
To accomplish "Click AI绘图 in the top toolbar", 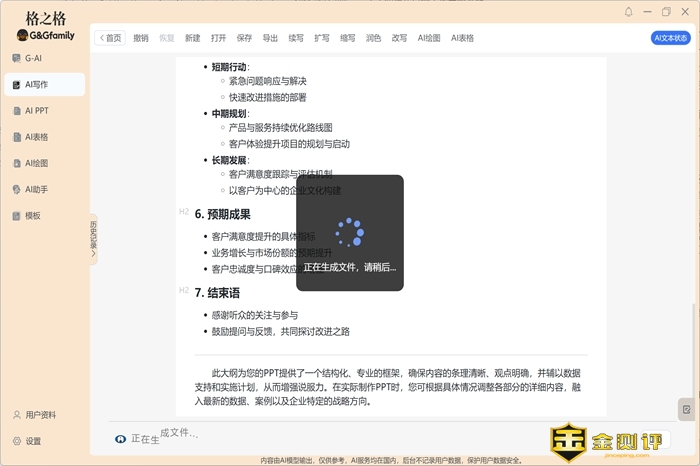I will click(430, 38).
